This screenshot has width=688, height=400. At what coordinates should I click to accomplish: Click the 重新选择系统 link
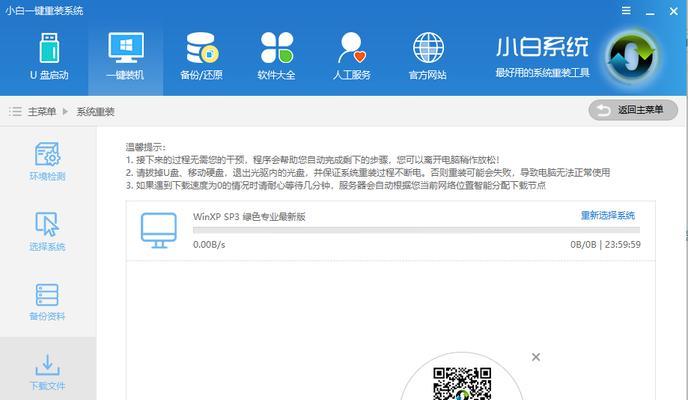tap(608, 215)
